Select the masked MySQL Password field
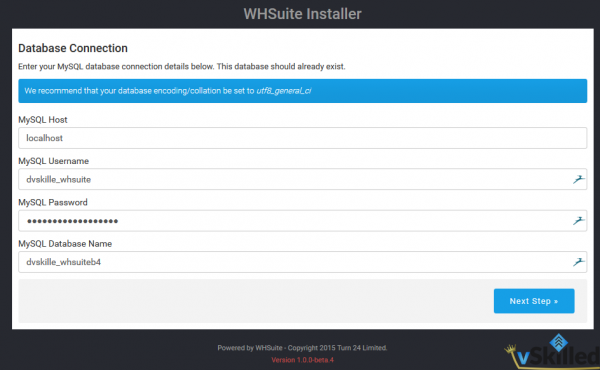This screenshot has width=600, height=370. tap(302, 220)
